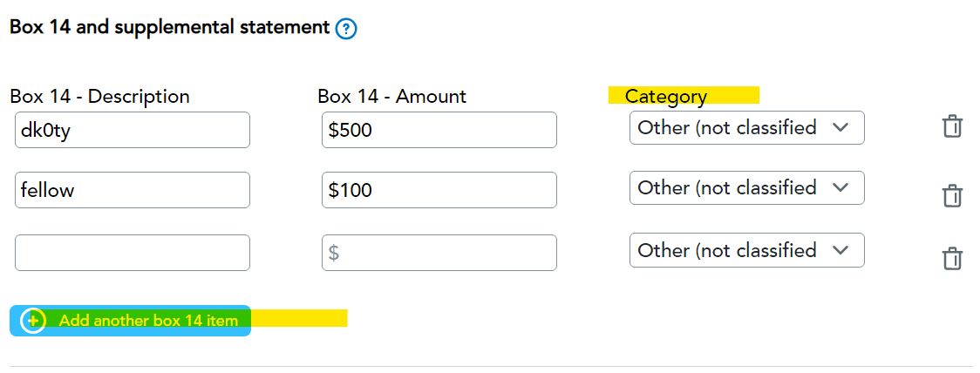980x373 pixels.
Task: Delete the fellow box 14 row
Action: point(952,195)
